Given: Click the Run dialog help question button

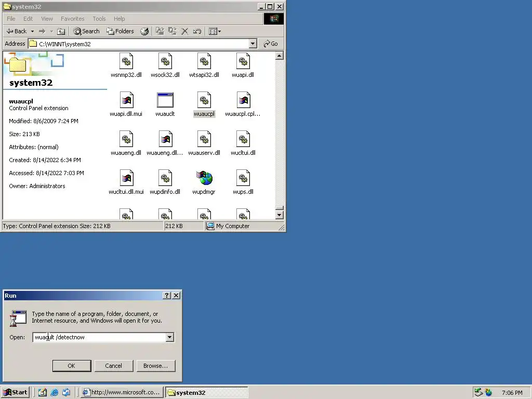Looking at the screenshot, I should [x=166, y=296].
